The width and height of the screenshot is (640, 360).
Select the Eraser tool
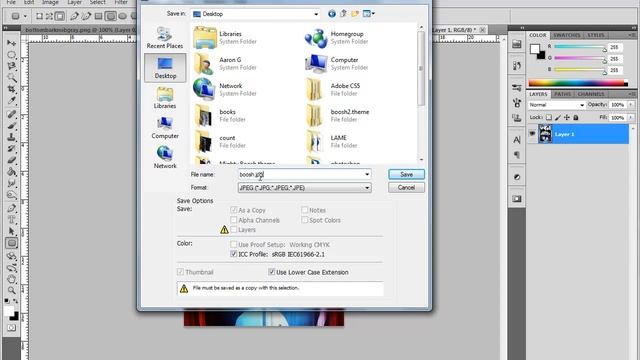(x=11, y=160)
